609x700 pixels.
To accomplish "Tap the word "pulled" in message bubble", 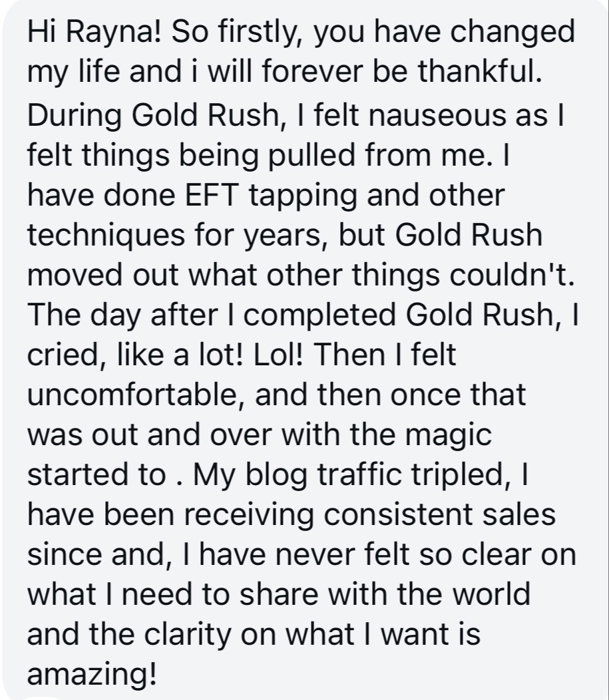I will pyautogui.click(x=311, y=155).
